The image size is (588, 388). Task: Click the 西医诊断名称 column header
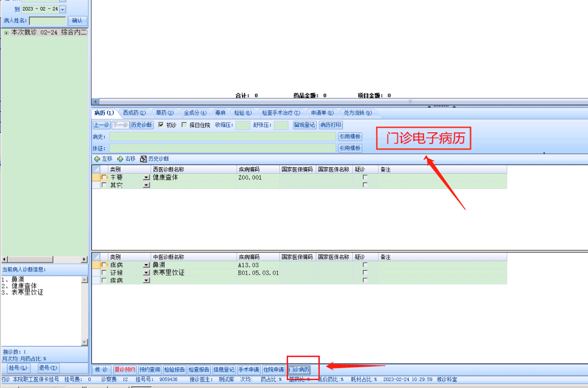pyautogui.click(x=193, y=170)
